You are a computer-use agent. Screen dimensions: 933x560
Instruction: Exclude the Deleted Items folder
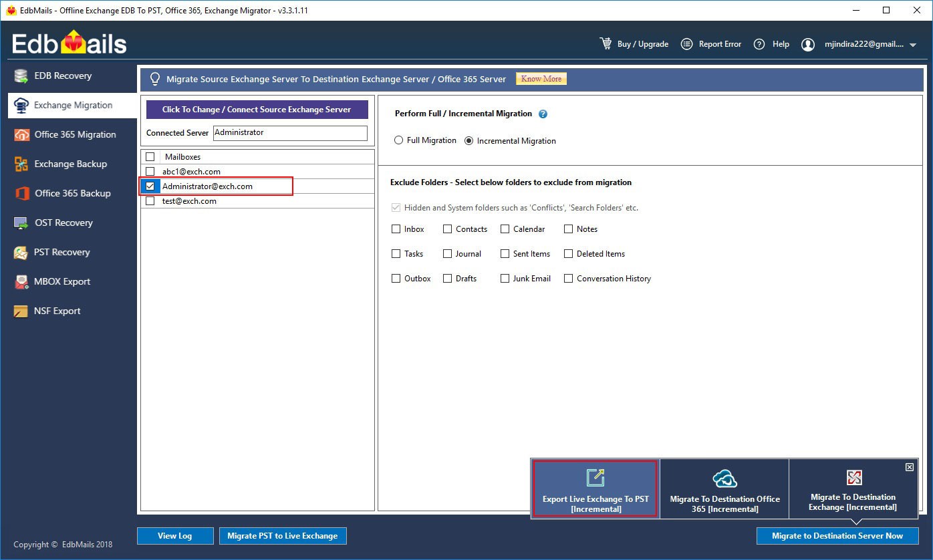point(569,254)
